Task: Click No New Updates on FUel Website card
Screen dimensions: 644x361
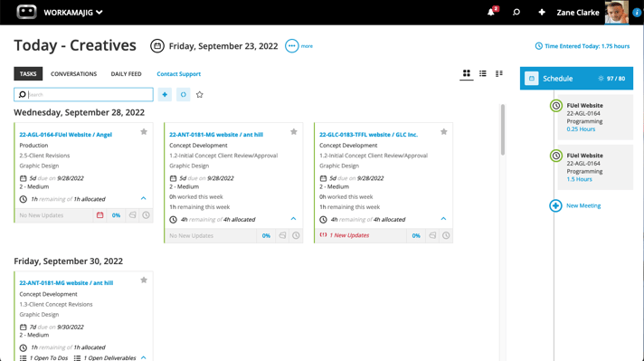Action: [42, 215]
